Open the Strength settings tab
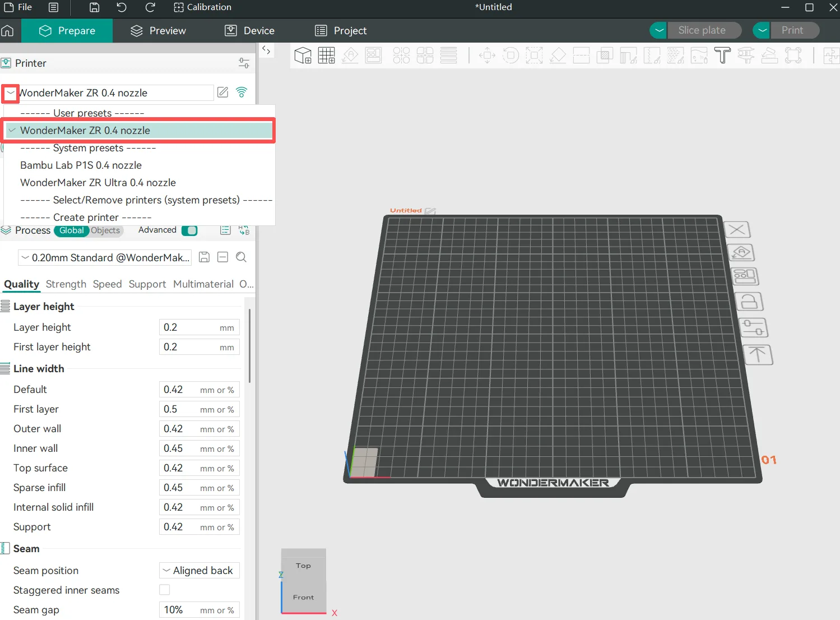The image size is (840, 620). click(66, 284)
